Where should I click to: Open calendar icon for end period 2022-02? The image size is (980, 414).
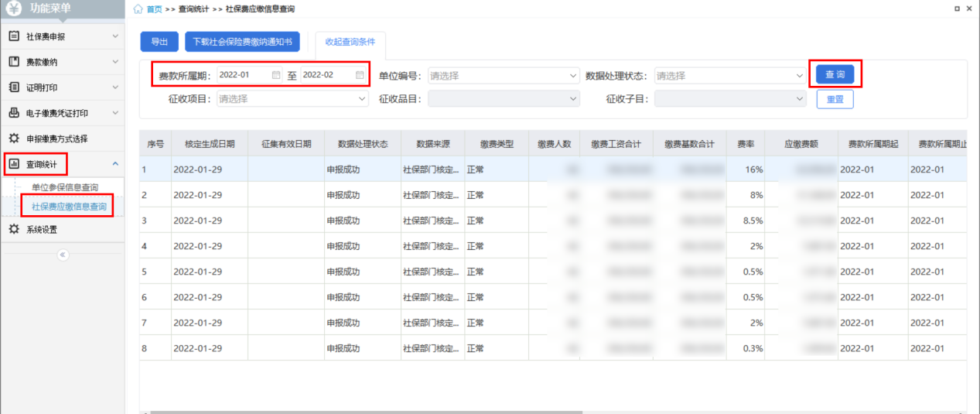tap(360, 75)
